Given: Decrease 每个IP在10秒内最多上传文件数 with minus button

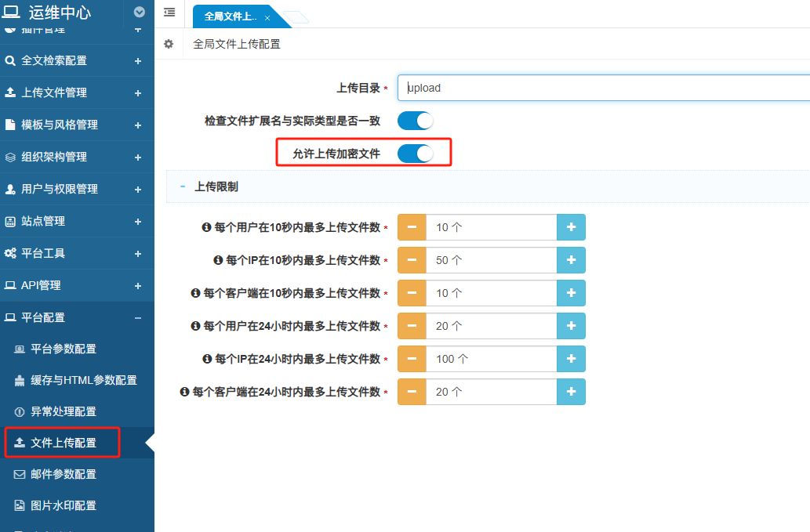Looking at the screenshot, I should point(412,260).
